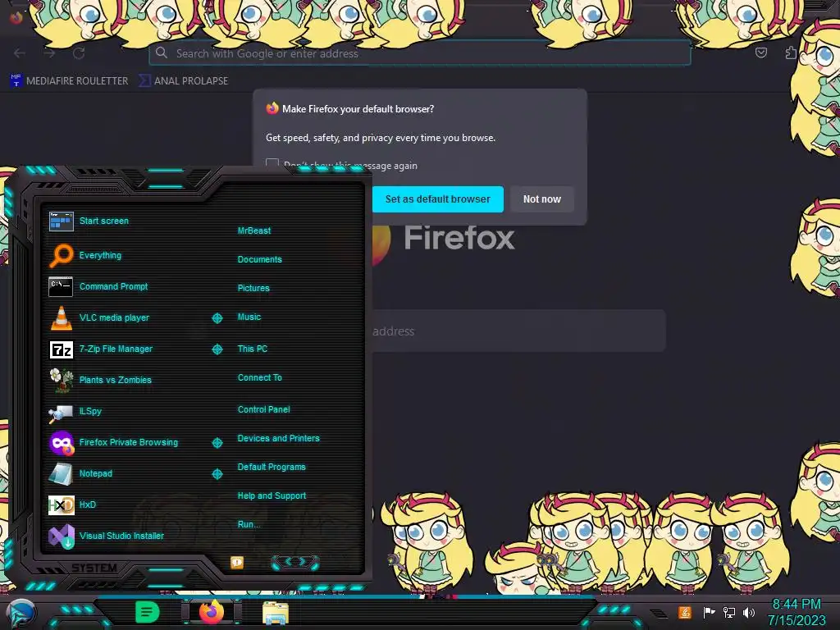Open Documents from start menu
This screenshot has height=630, width=840.
[x=259, y=259]
